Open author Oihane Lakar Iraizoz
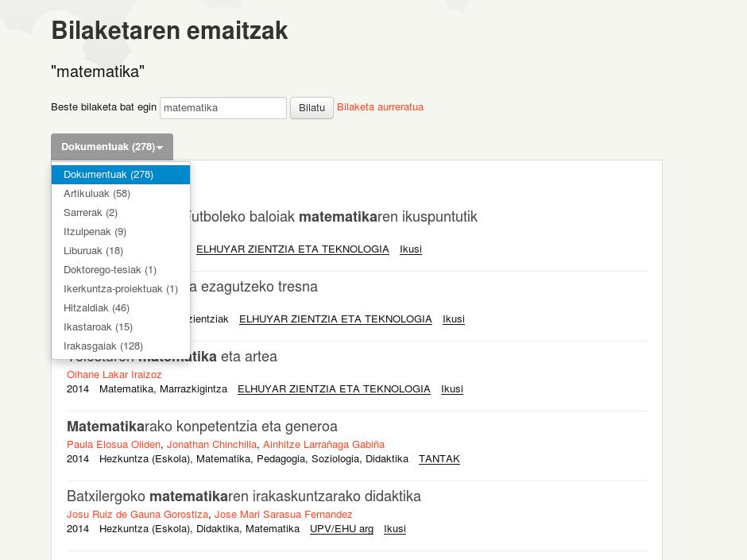This screenshot has width=747, height=560. (114, 375)
